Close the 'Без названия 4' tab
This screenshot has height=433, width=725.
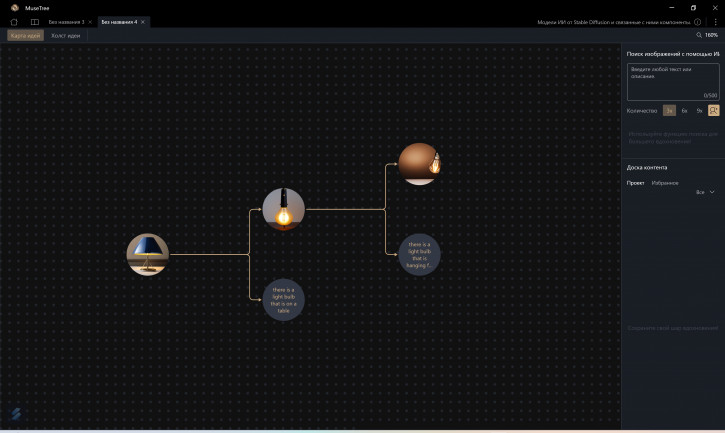(143, 22)
